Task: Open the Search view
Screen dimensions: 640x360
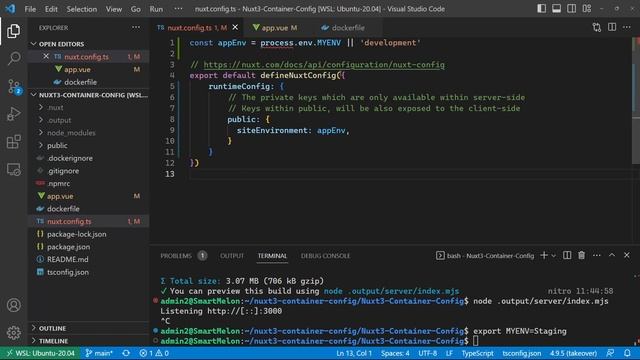Action: [13, 58]
